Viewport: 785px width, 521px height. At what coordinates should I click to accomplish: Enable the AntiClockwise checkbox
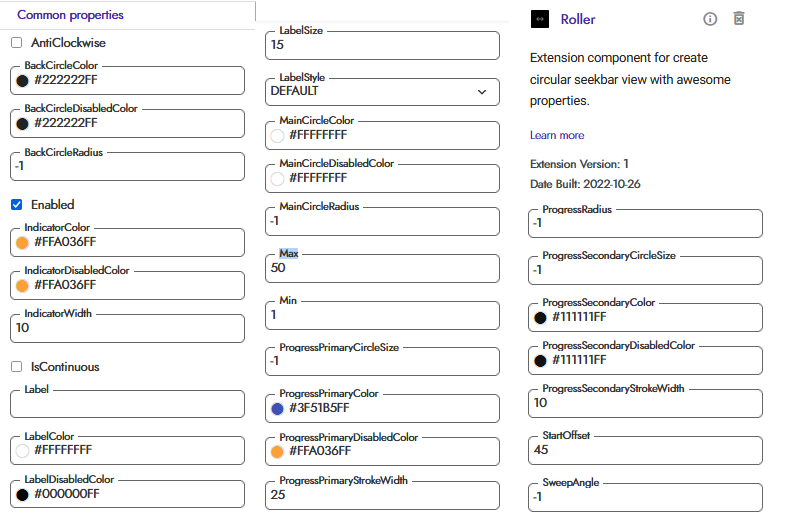[x=17, y=43]
